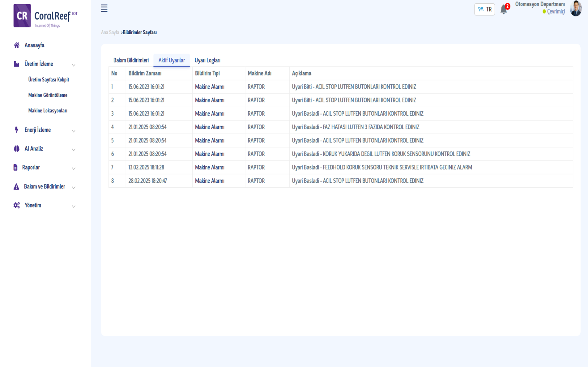Click the Raporlar document icon
This screenshot has height=367, width=588.
coord(15,167)
